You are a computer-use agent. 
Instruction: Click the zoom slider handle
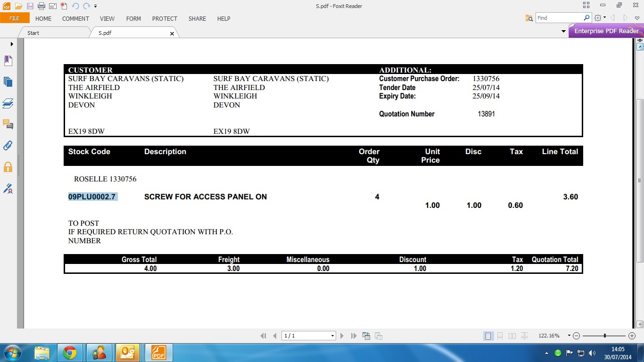point(604,336)
